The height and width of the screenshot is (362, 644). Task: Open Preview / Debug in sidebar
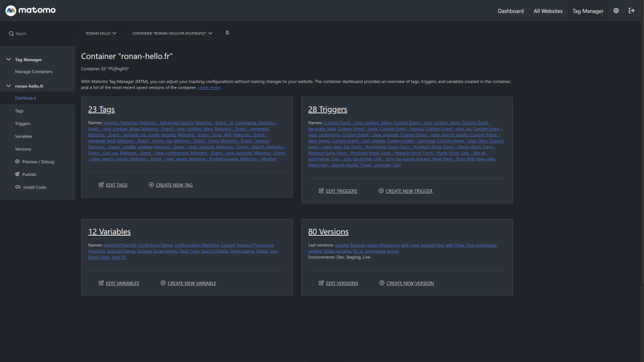(38, 162)
